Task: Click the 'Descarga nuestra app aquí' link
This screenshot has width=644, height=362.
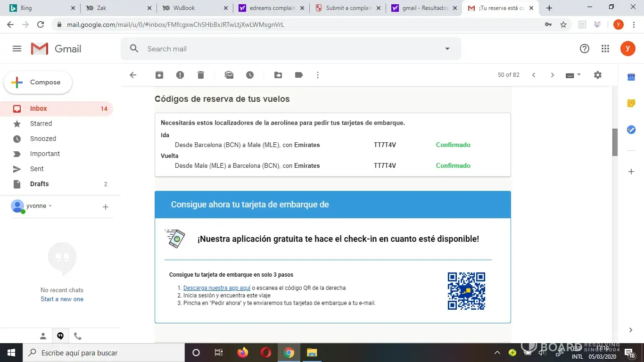Action: [217, 288]
